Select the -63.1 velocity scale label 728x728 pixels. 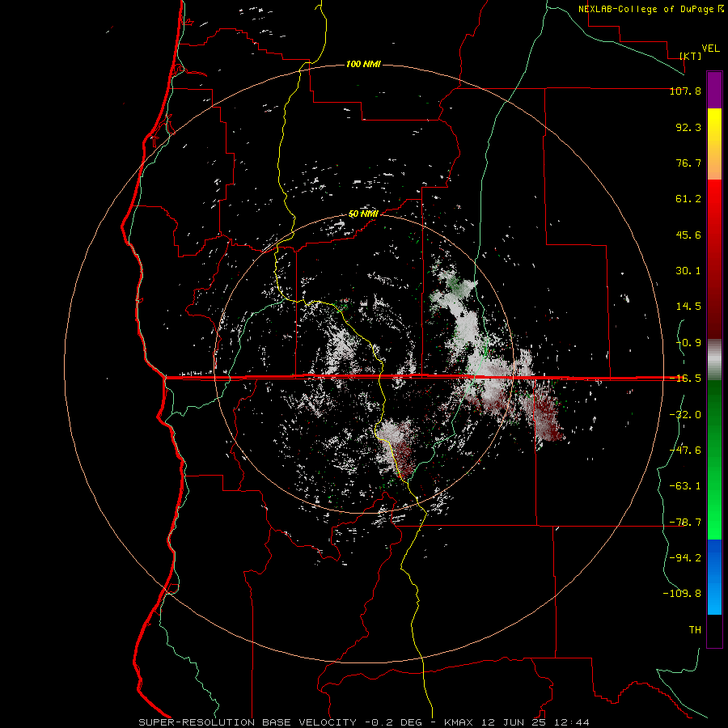click(685, 485)
